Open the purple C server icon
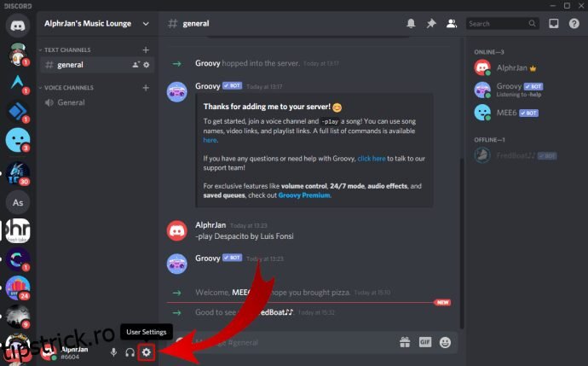588x366 pixels. pyautogui.click(x=18, y=259)
